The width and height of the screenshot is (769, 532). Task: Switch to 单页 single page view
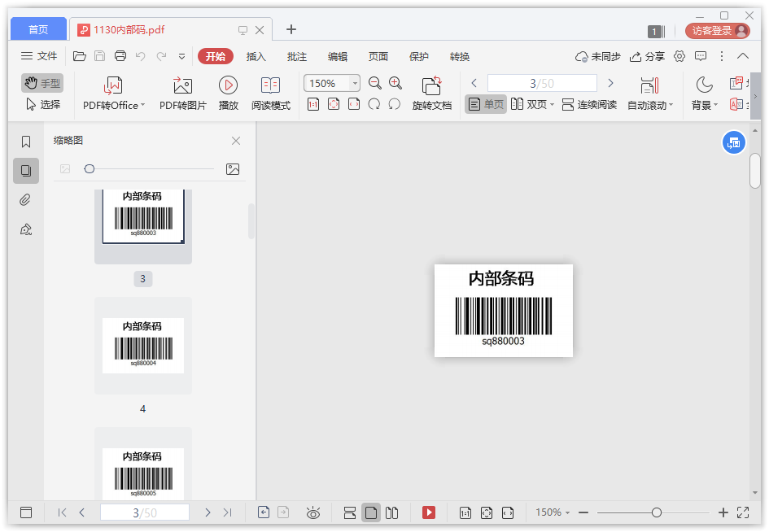click(486, 104)
